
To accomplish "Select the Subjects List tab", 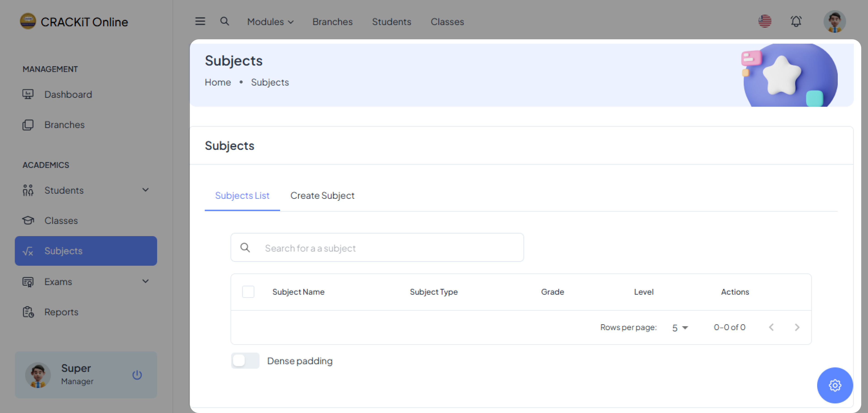I will click(x=242, y=195).
